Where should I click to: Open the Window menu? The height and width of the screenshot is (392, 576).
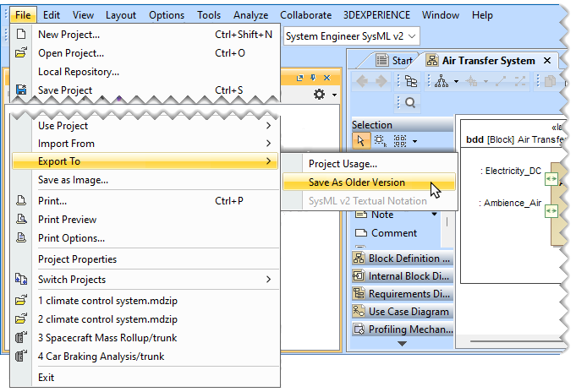coord(441,15)
